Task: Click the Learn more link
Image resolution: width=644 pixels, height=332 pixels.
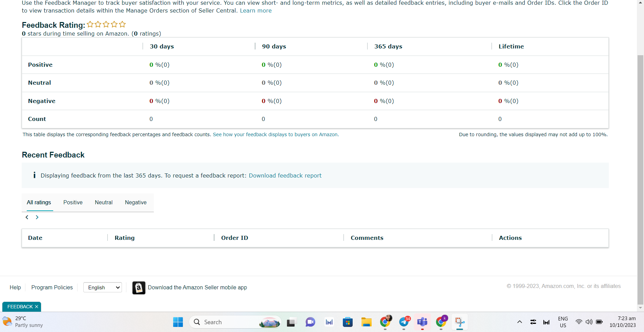Action: (256, 11)
